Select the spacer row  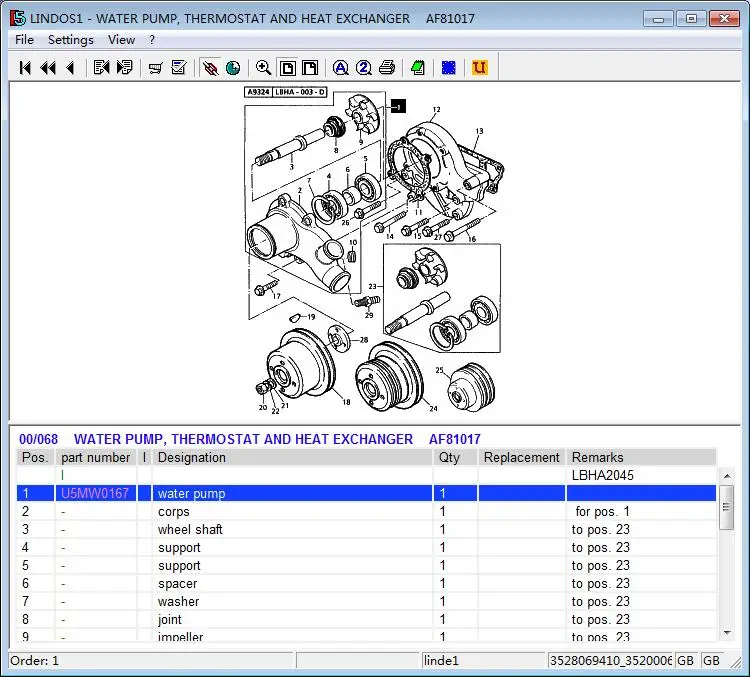[x=366, y=584]
